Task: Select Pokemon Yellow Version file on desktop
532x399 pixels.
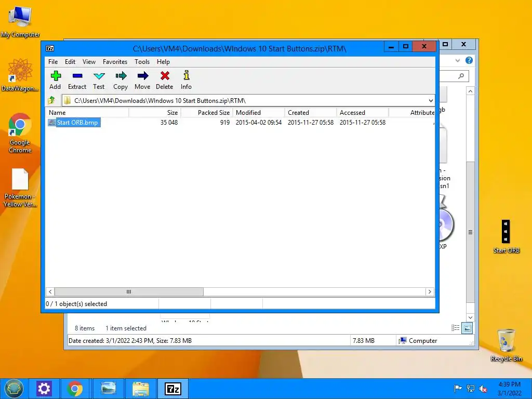Action: point(20,187)
